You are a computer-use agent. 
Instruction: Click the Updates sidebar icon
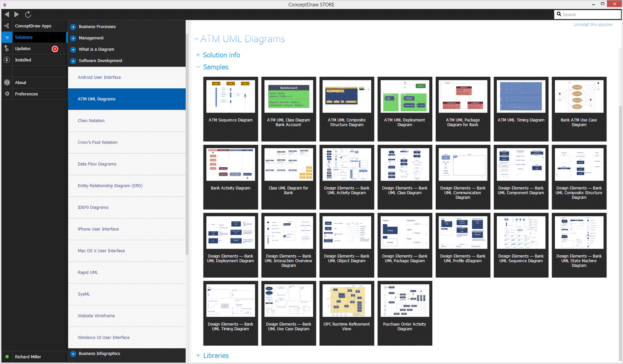[7, 49]
